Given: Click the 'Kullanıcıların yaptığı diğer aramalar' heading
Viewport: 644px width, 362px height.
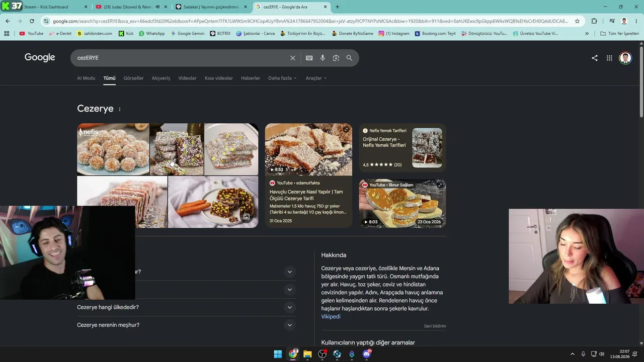Looking at the screenshot, I should pyautogui.click(x=368, y=343).
